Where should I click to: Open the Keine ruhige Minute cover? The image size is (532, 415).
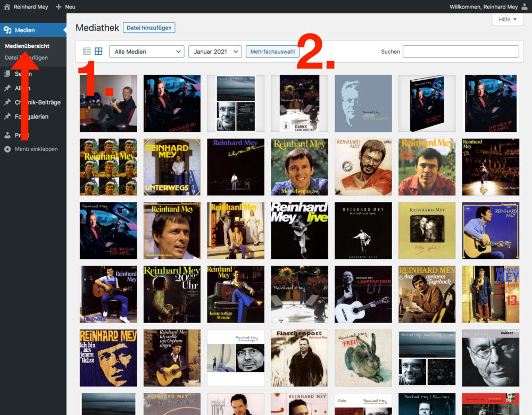pyautogui.click(x=236, y=294)
